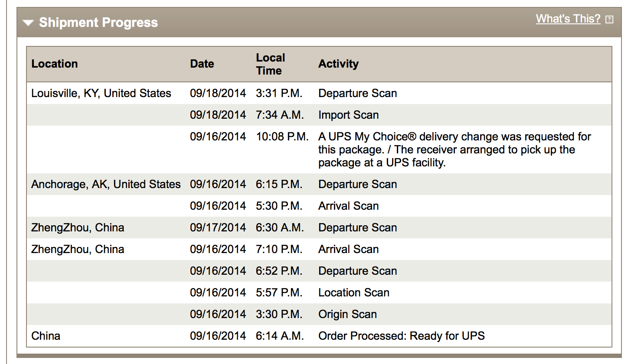Select the China location in last row
The image size is (628, 364).
tap(46, 336)
